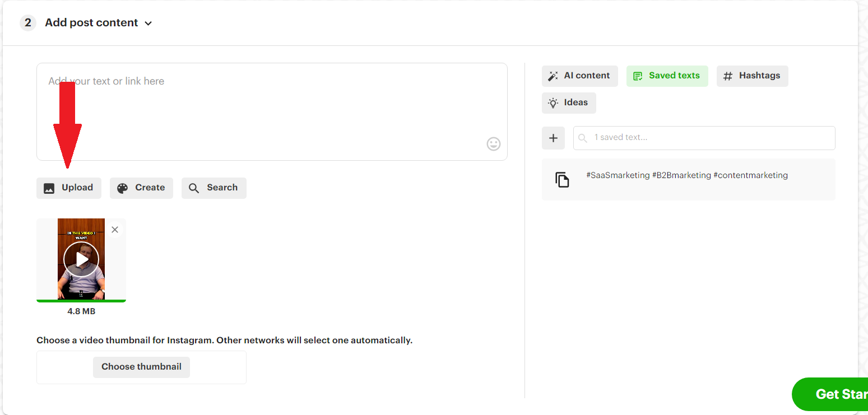
Task: Select the 4.8 MB video thumbnail
Action: (x=81, y=259)
